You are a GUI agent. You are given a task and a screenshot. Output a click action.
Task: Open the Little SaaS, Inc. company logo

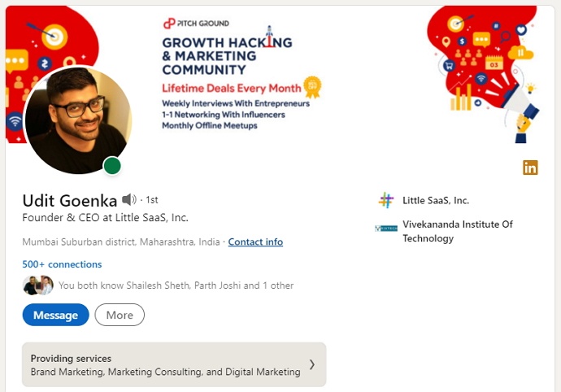coord(386,201)
